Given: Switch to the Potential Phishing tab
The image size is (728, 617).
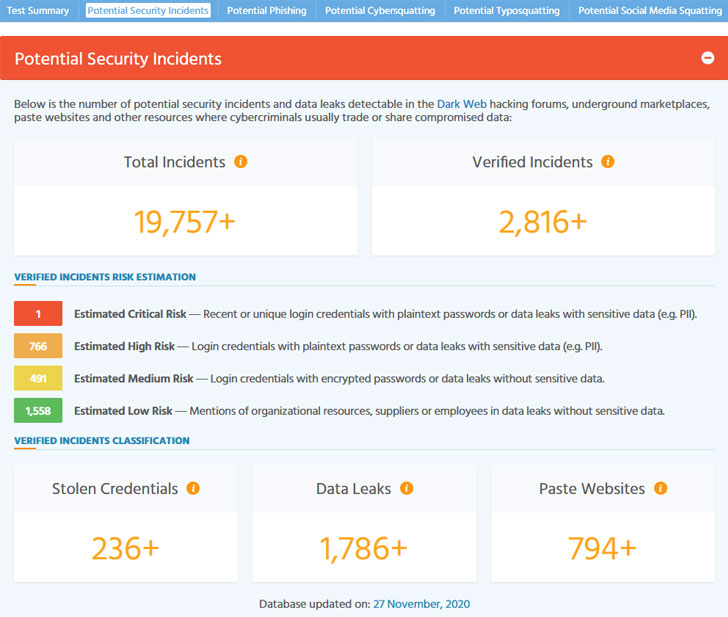Looking at the screenshot, I should 267,11.
